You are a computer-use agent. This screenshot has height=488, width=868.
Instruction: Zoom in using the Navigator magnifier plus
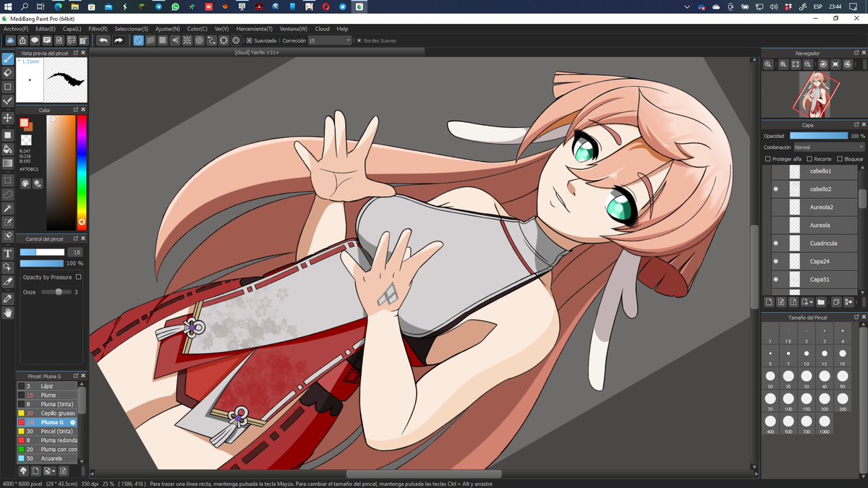(783, 64)
